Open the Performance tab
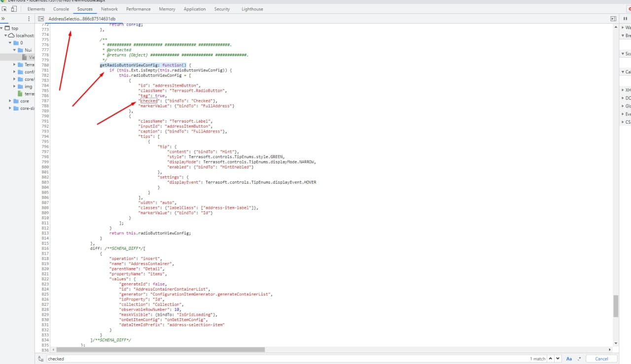The width and height of the screenshot is (631, 364). pyautogui.click(x=138, y=9)
